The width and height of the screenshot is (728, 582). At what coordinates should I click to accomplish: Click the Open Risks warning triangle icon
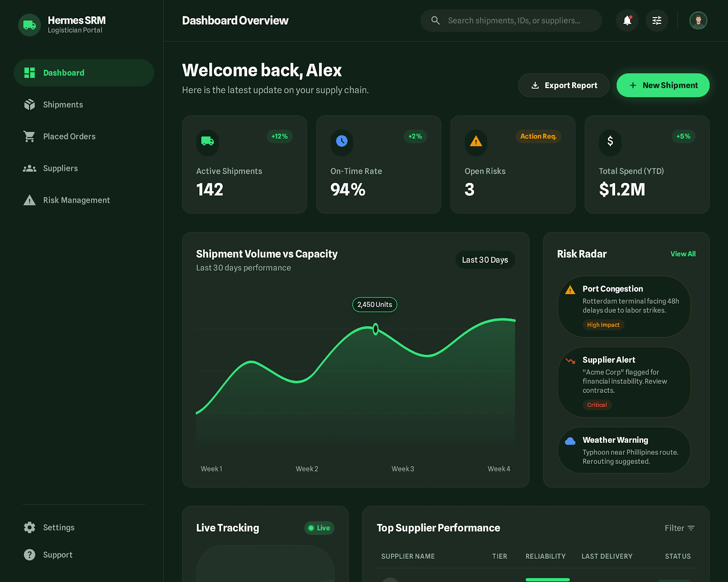tap(476, 141)
